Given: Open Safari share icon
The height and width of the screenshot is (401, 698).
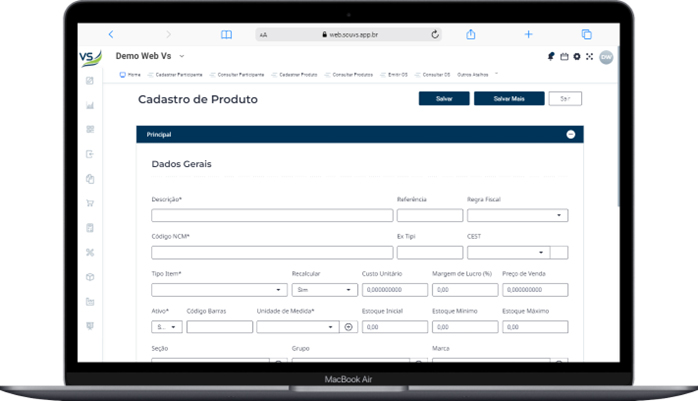Looking at the screenshot, I should [471, 34].
